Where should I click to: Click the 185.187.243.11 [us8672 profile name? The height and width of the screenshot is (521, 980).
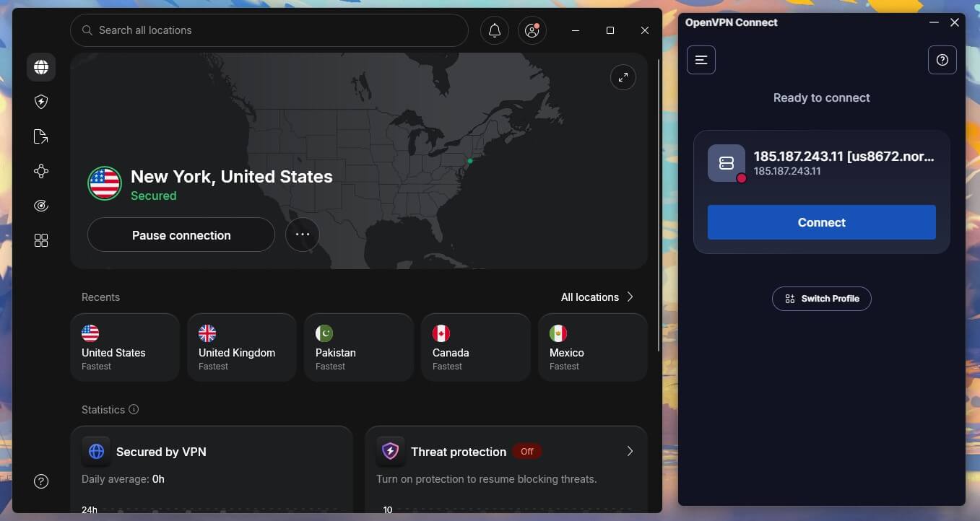coord(844,157)
